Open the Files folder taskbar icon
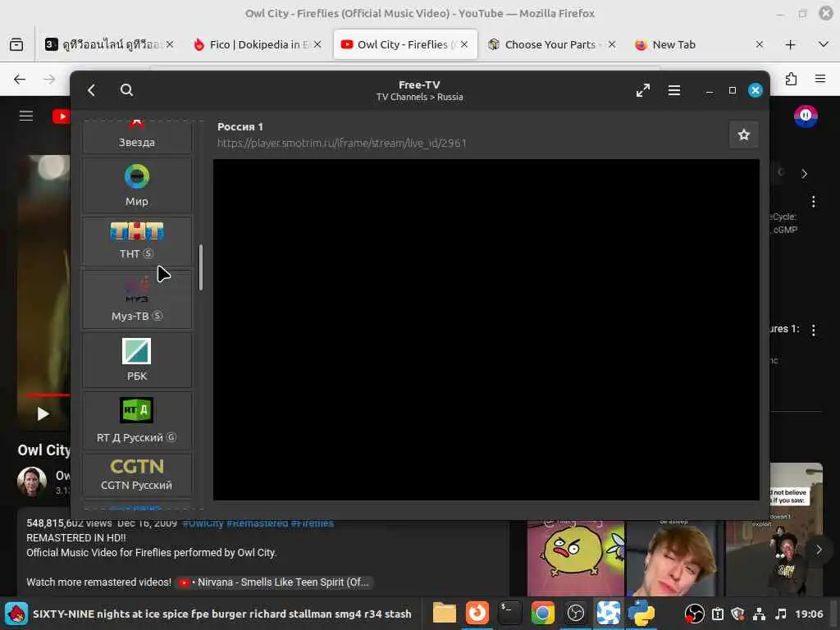This screenshot has height=630, width=840. point(444,614)
